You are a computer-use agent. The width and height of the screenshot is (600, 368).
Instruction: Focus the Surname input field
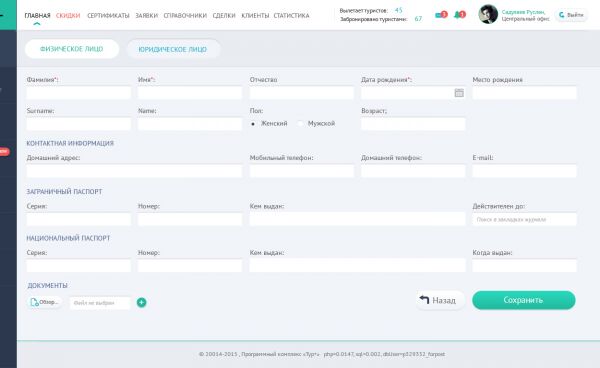click(79, 124)
